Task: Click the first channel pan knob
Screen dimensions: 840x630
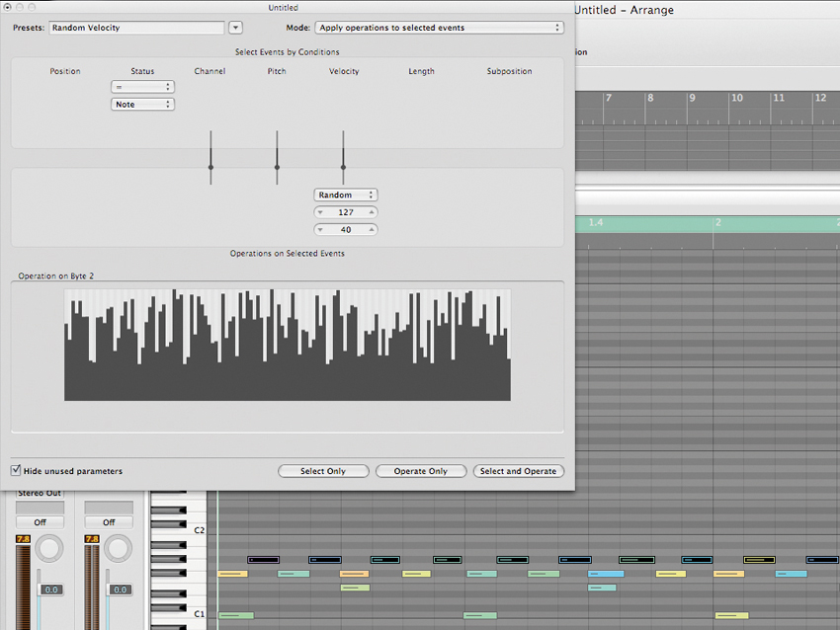Action: coord(49,548)
